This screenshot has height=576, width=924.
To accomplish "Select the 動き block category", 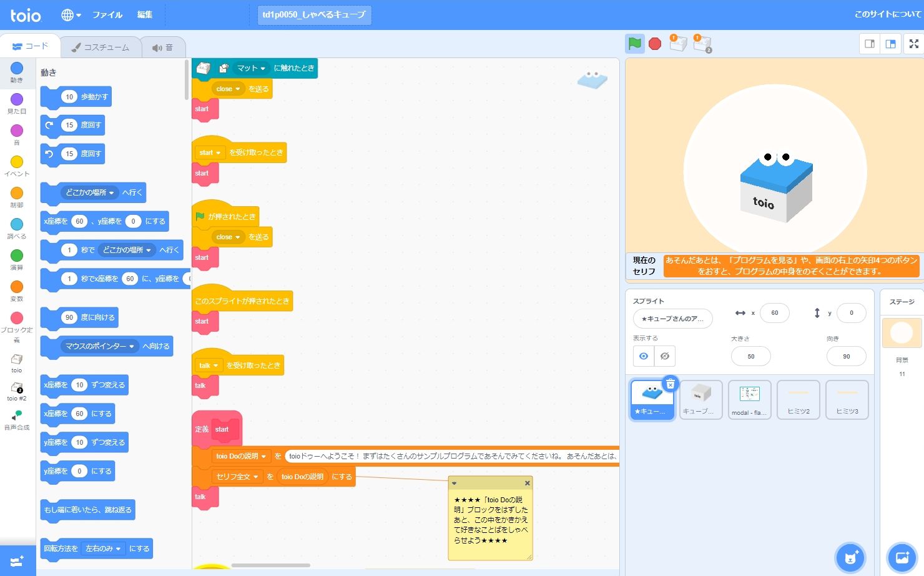I will (17, 72).
